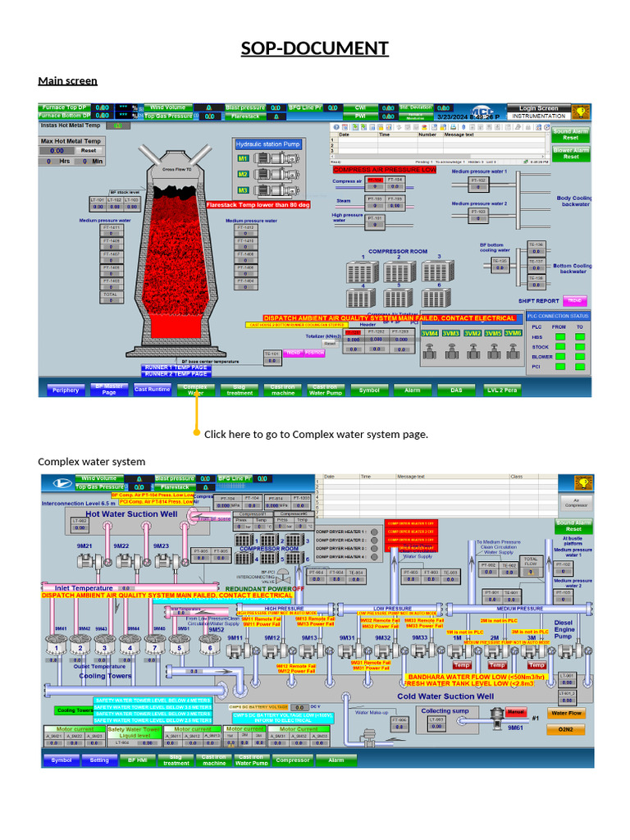630x840 pixels.
Task: Click the HBS FROM status indicator
Action: [x=560, y=337]
